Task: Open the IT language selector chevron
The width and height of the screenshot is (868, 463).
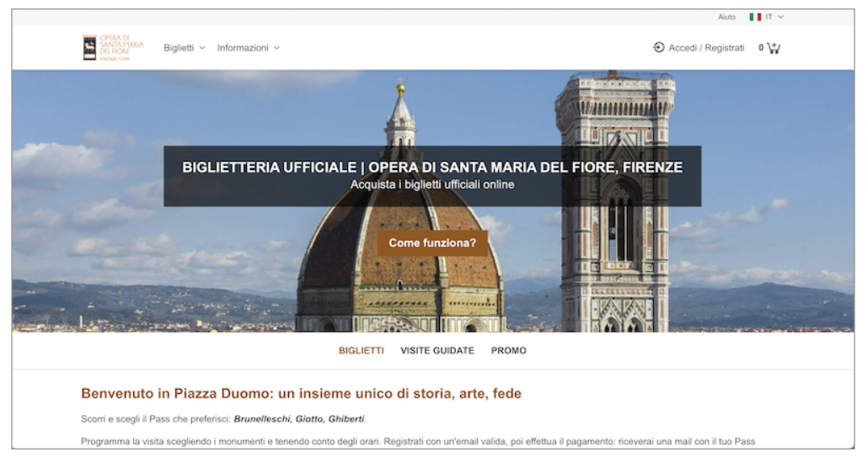Action: [x=780, y=17]
